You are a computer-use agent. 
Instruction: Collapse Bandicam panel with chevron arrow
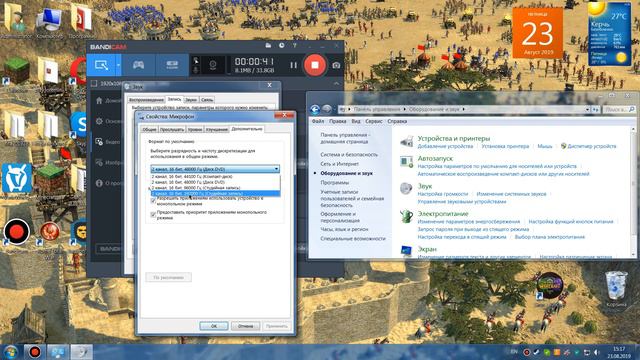[x=336, y=84]
